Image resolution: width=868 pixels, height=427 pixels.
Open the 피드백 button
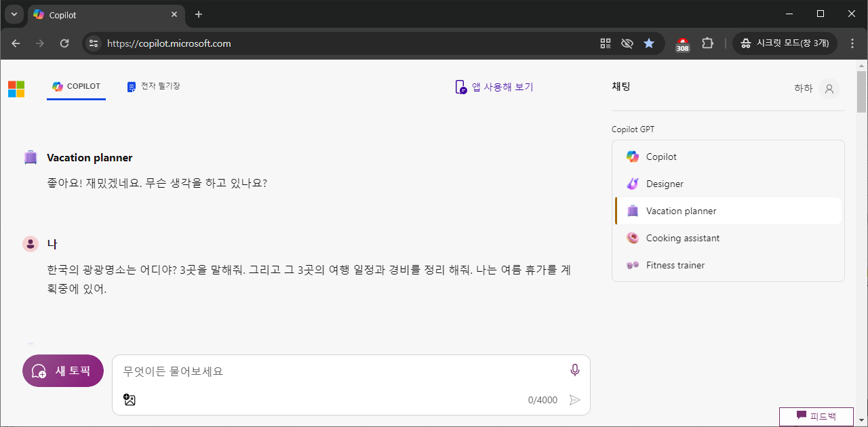tap(816, 416)
